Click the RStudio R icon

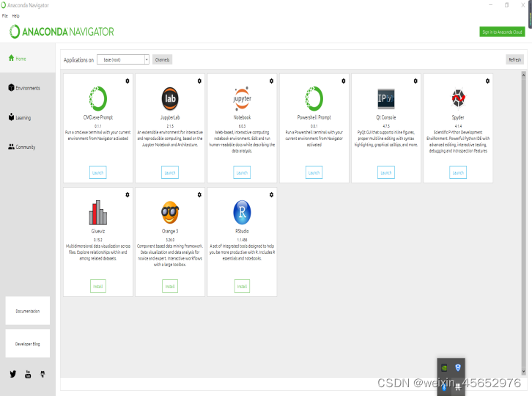pos(242,212)
